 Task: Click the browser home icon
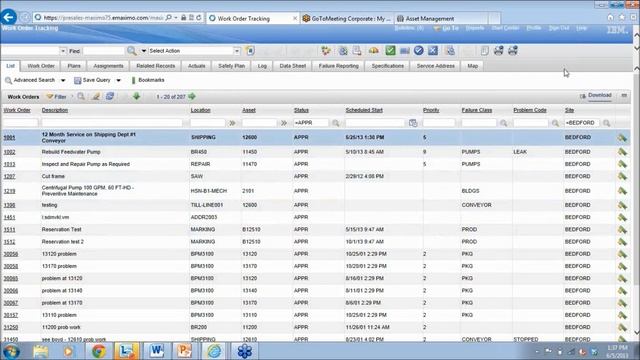[x=610, y=18]
